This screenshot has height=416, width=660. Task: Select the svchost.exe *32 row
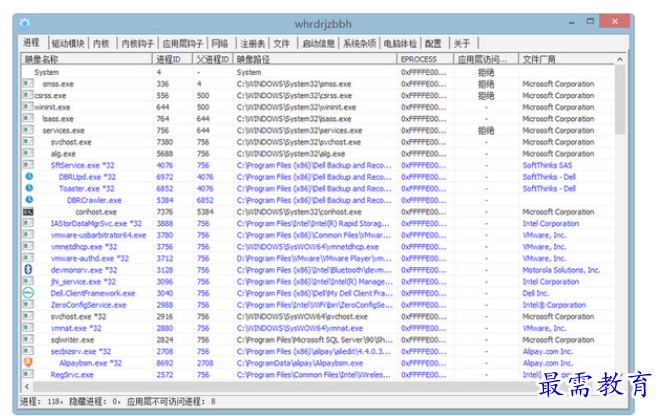(x=318, y=316)
